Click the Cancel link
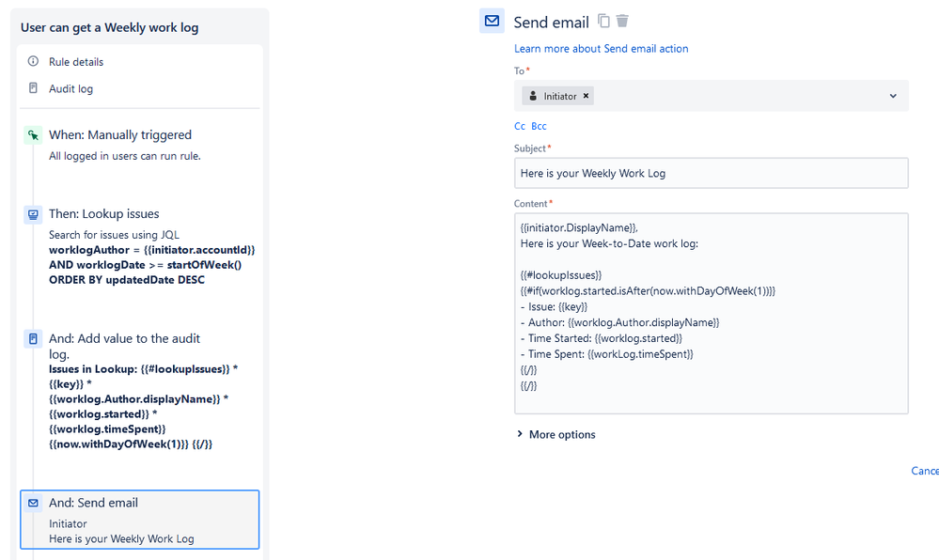The width and height of the screenshot is (939, 560). 924,471
